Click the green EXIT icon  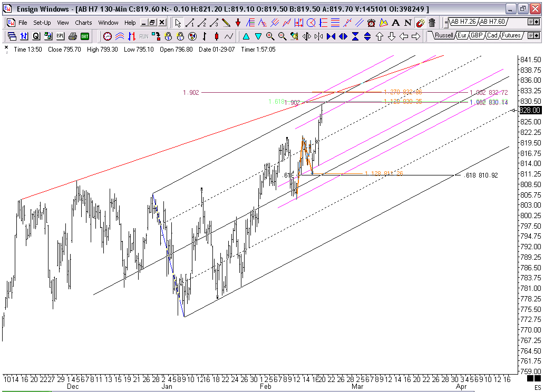[85, 36]
